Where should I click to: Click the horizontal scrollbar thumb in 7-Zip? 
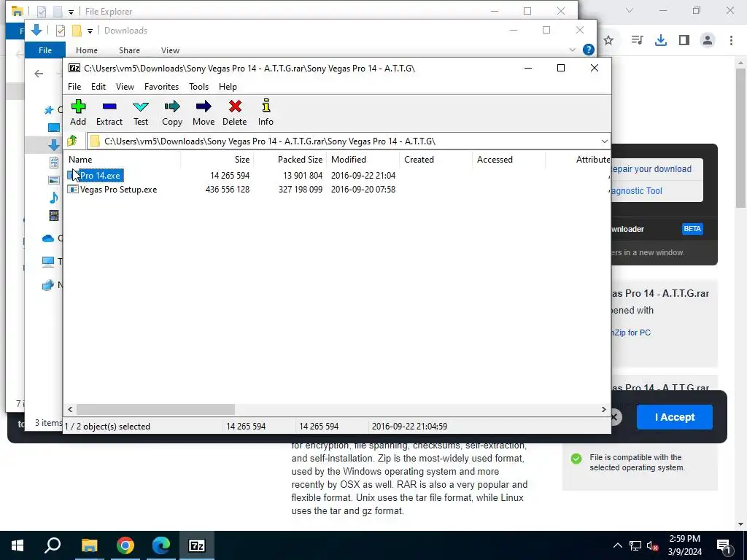click(x=155, y=410)
